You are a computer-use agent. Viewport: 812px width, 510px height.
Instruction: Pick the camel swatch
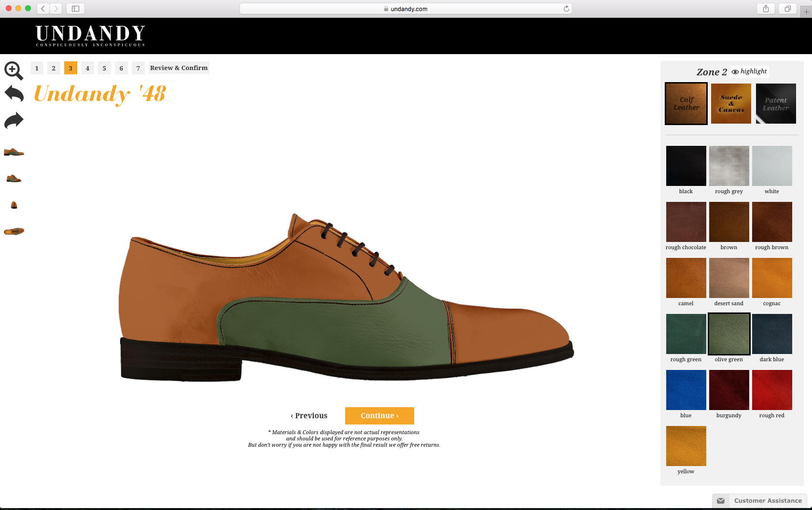pyautogui.click(x=686, y=278)
